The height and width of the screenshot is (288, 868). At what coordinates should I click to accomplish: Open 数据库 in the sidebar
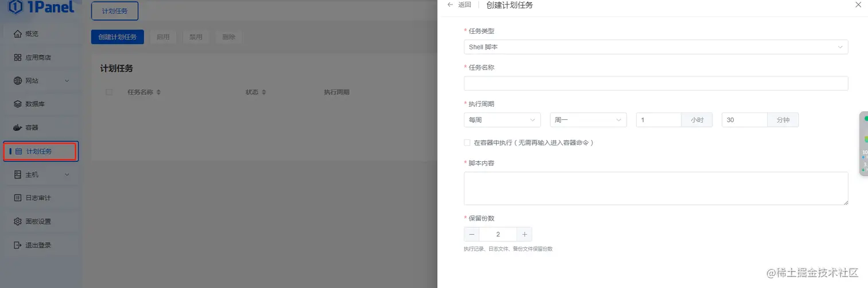click(x=41, y=104)
